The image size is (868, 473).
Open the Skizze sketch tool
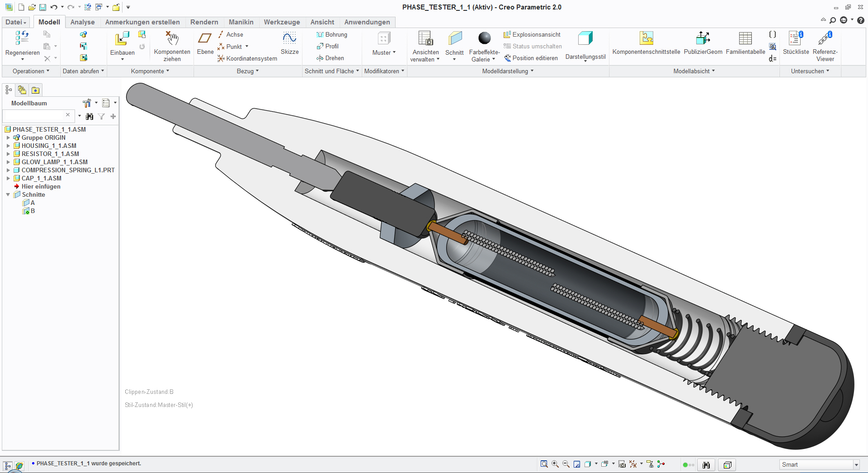(x=289, y=39)
